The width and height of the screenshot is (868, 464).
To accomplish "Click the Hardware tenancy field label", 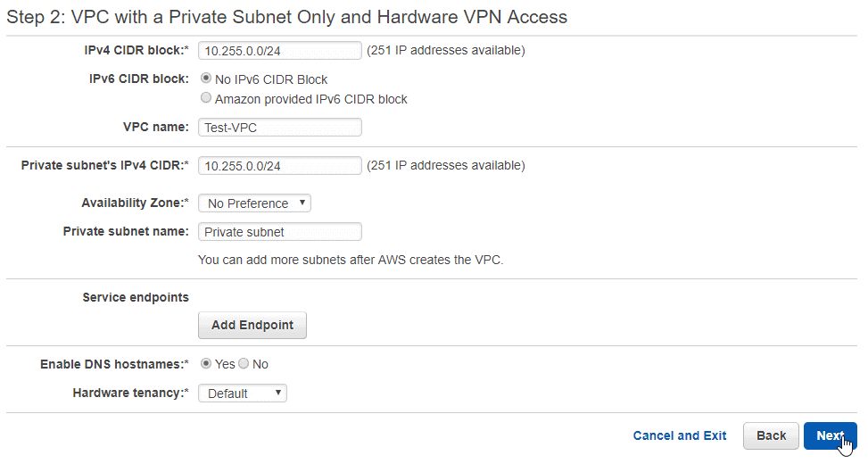I will coord(130,394).
